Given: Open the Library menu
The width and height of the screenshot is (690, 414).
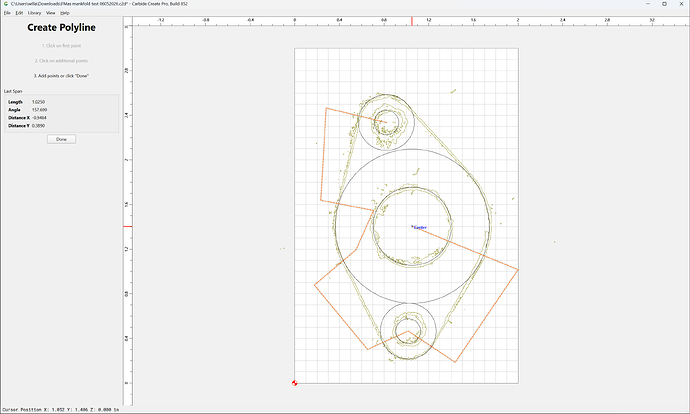Looking at the screenshot, I should point(34,13).
